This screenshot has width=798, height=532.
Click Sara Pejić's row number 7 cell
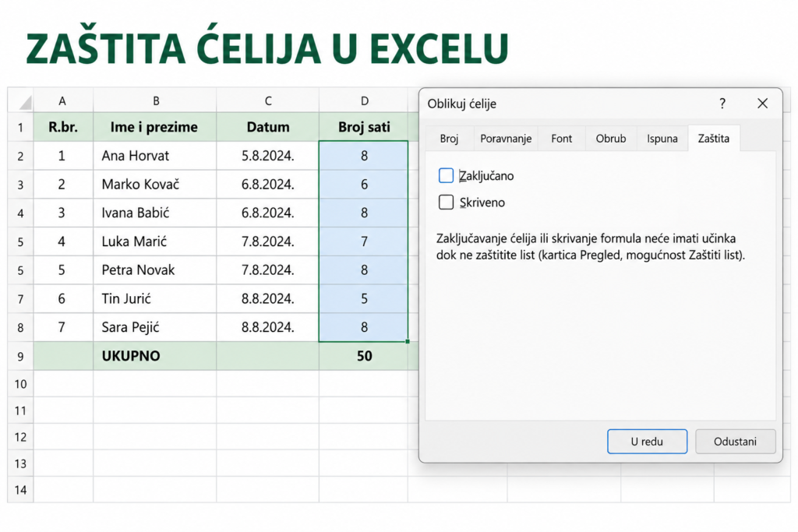[x=63, y=327]
